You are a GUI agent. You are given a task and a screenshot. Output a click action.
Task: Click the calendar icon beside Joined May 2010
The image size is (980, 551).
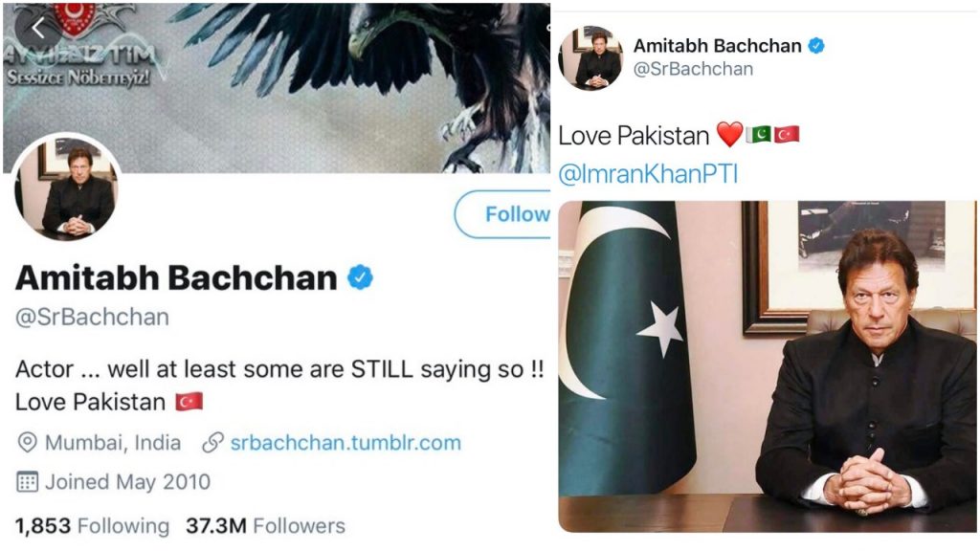click(27, 482)
